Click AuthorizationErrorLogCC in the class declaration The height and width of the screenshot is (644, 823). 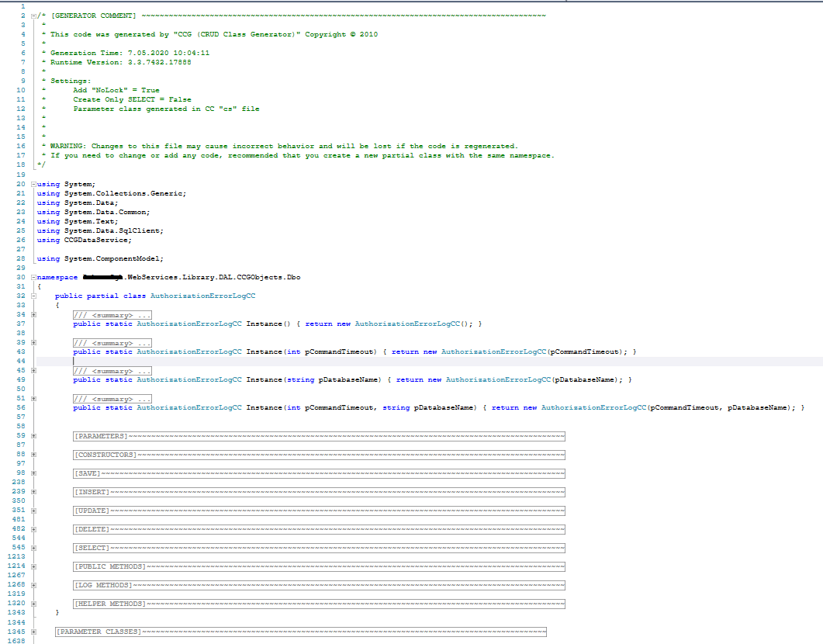[x=202, y=296]
